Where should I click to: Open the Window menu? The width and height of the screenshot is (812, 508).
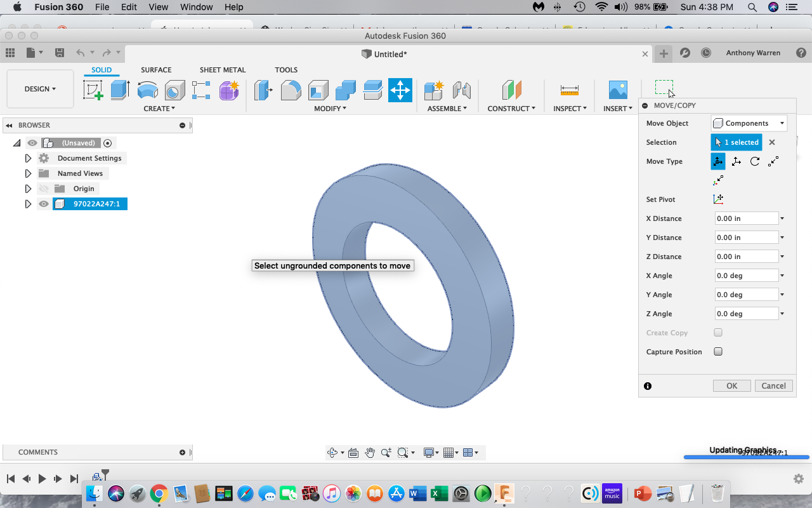196,7
